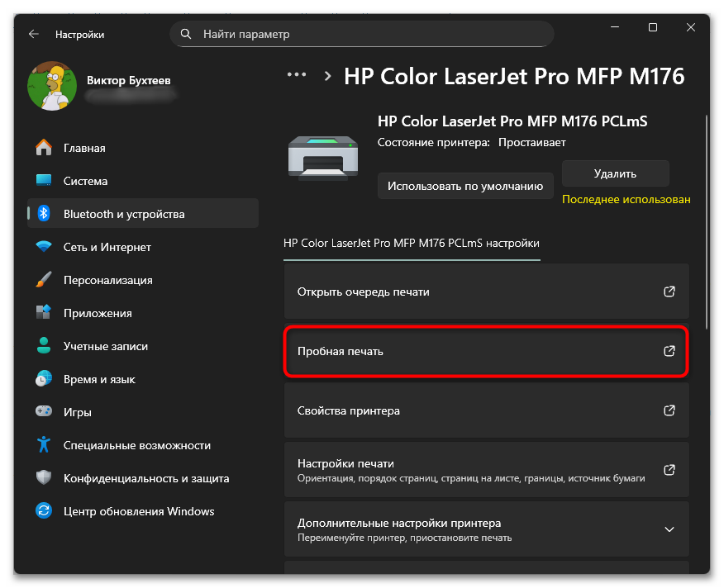Click the Учетные записи person icon
Screen dimensions: 724x588
[x=44, y=346]
